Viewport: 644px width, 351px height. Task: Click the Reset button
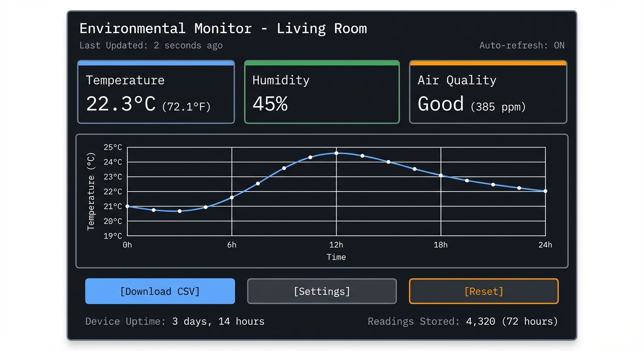483,291
